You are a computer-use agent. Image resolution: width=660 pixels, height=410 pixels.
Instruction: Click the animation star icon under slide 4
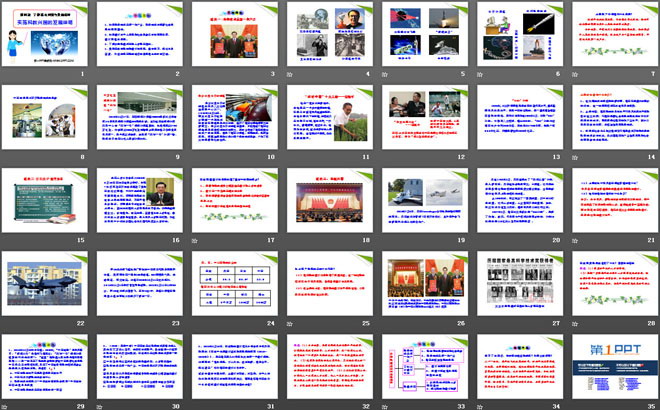point(290,75)
